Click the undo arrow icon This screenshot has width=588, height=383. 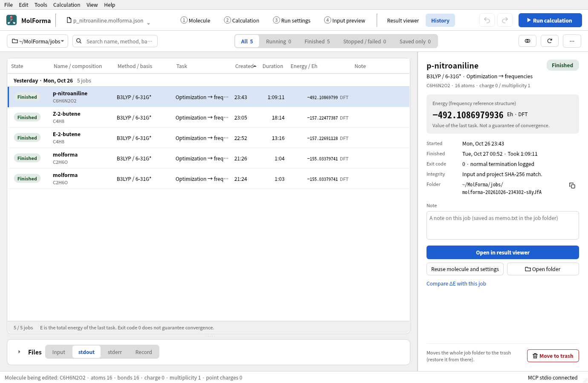click(x=487, y=20)
